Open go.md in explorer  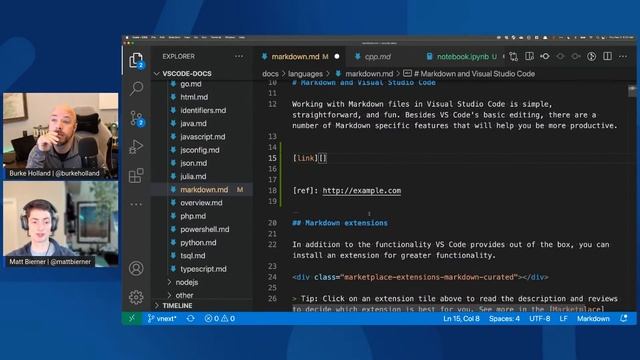(x=191, y=84)
